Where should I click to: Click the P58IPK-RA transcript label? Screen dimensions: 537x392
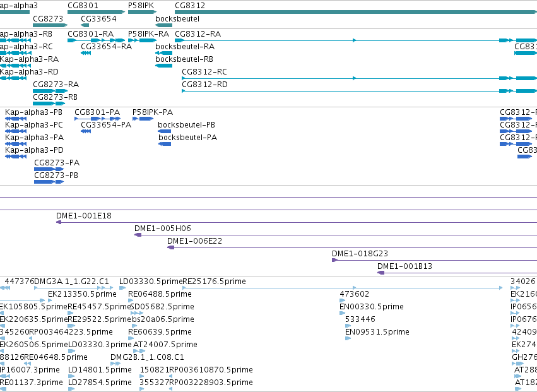tap(149, 33)
